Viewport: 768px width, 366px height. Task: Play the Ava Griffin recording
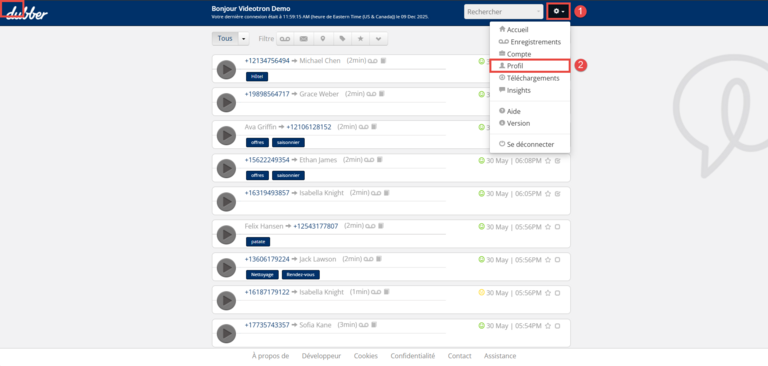click(226, 135)
